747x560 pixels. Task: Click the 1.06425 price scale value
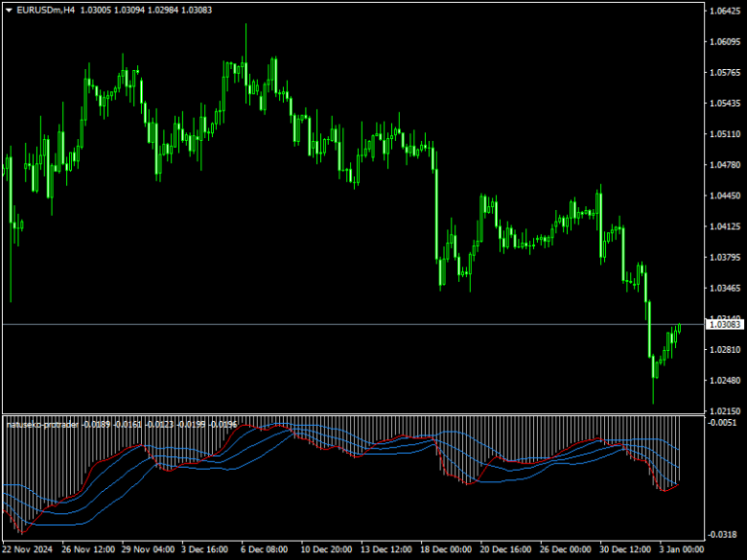(x=725, y=11)
